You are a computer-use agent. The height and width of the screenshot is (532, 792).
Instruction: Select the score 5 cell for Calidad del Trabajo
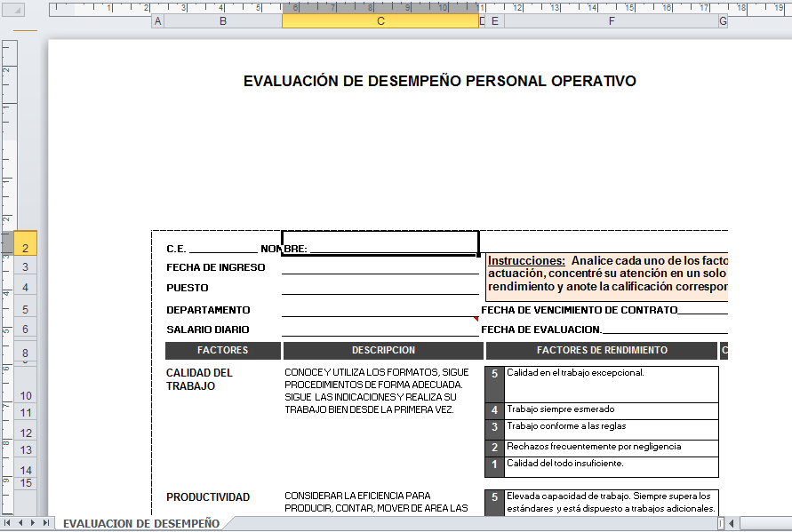click(494, 374)
